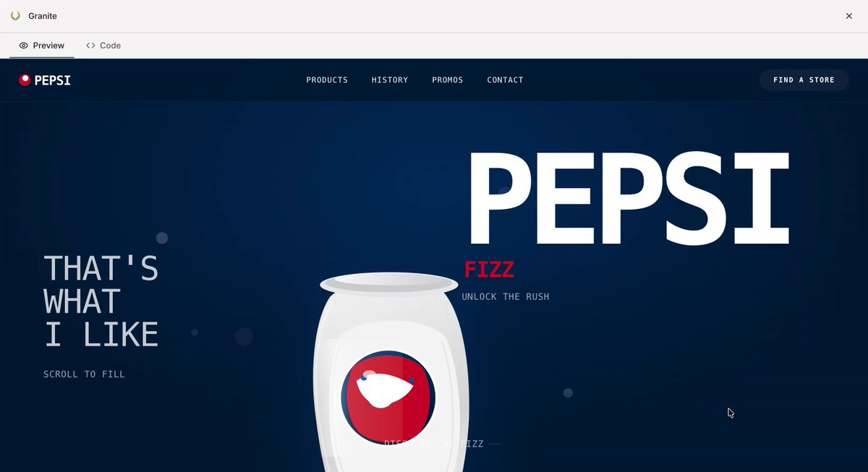Viewport: 868px width, 472px height.
Task: Open the Contact nav link
Action: click(x=505, y=80)
